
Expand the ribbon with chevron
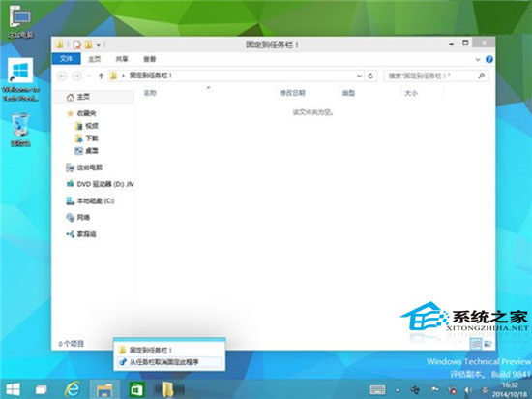[x=478, y=59]
